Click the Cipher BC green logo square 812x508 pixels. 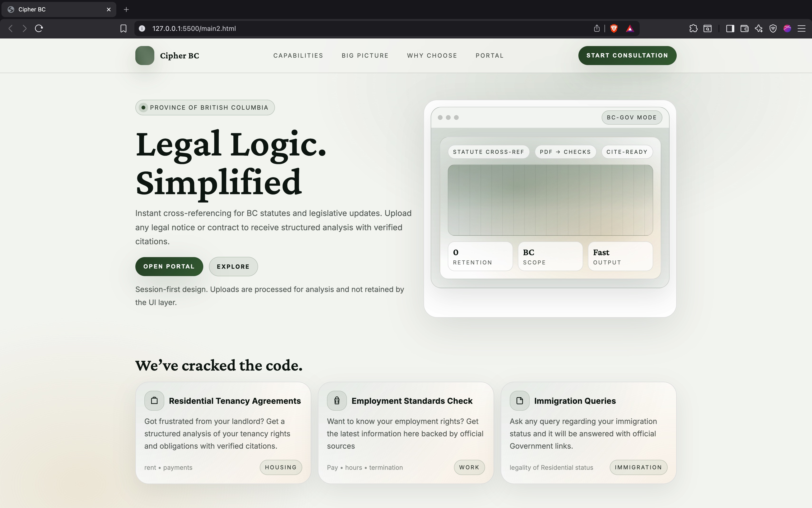[144, 56]
